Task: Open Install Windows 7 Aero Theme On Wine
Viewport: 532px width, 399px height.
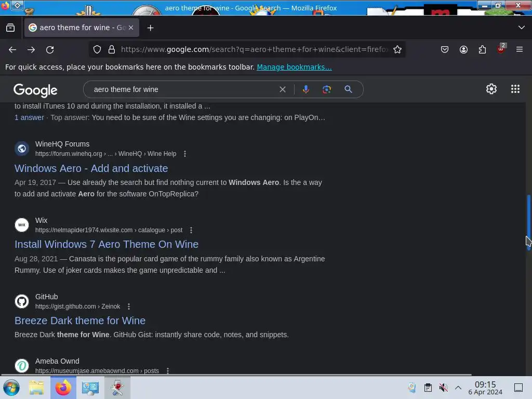Action: [x=107, y=244]
